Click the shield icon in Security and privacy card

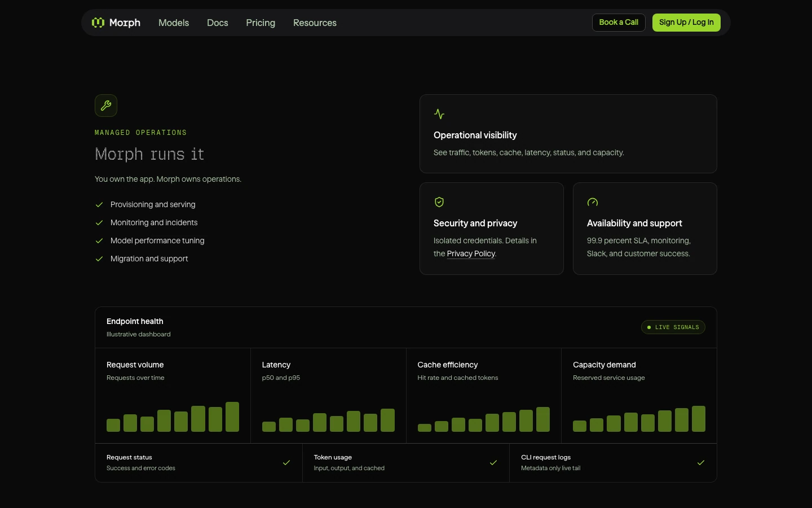(439, 202)
